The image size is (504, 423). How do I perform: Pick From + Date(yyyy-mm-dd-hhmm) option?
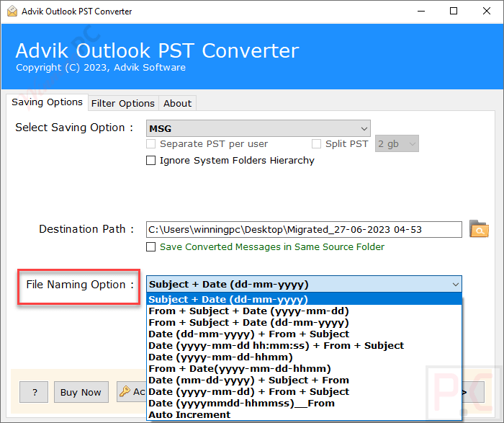tap(304, 369)
